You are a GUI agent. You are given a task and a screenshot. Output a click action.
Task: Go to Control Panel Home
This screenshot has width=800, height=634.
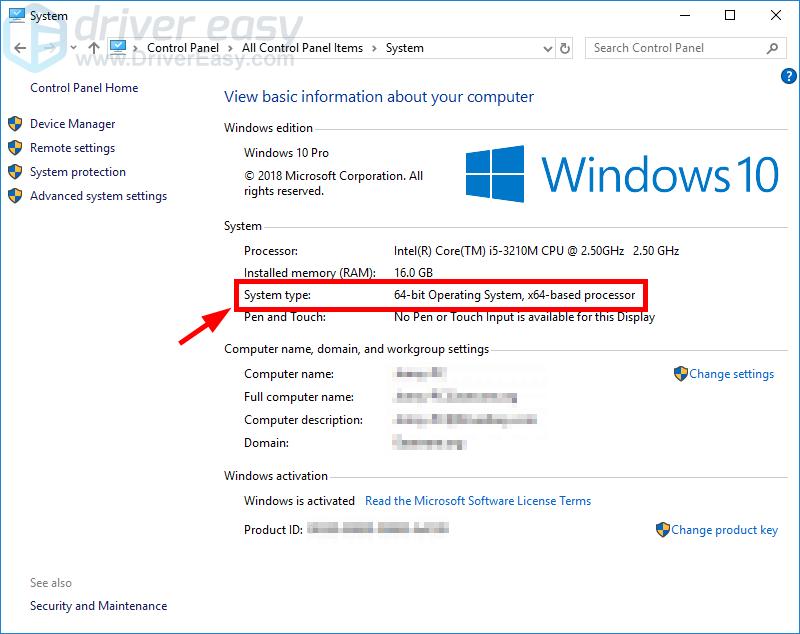[x=84, y=88]
